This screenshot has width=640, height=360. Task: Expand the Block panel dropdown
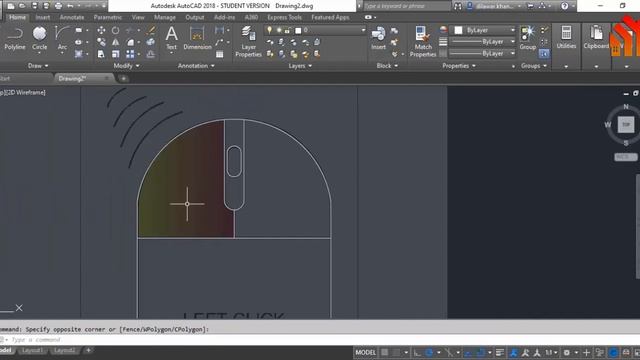point(387,66)
